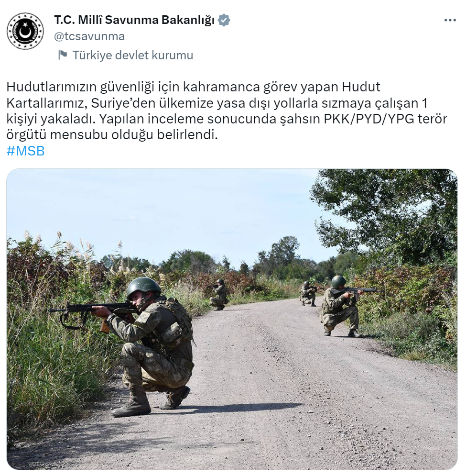Click the Türkiye devlet kurumu label

pos(132,55)
